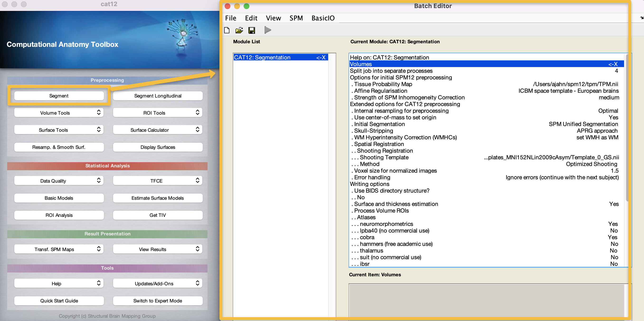Open the Surface Tools dropdown
This screenshot has height=321, width=644.
(x=59, y=130)
